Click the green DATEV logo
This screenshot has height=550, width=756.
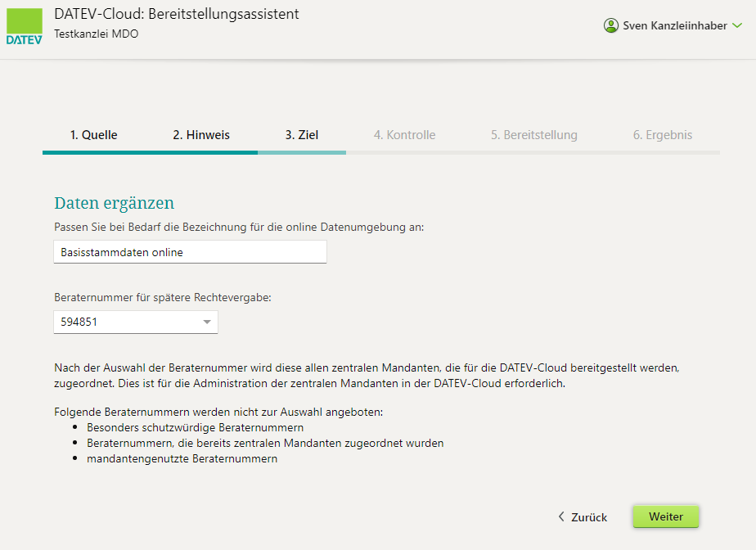(24, 26)
